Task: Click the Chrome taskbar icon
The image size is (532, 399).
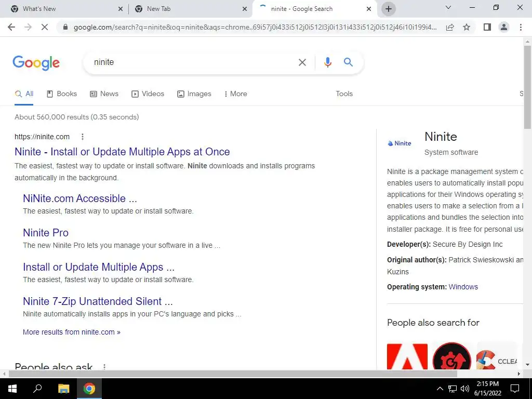Action: [89, 389]
